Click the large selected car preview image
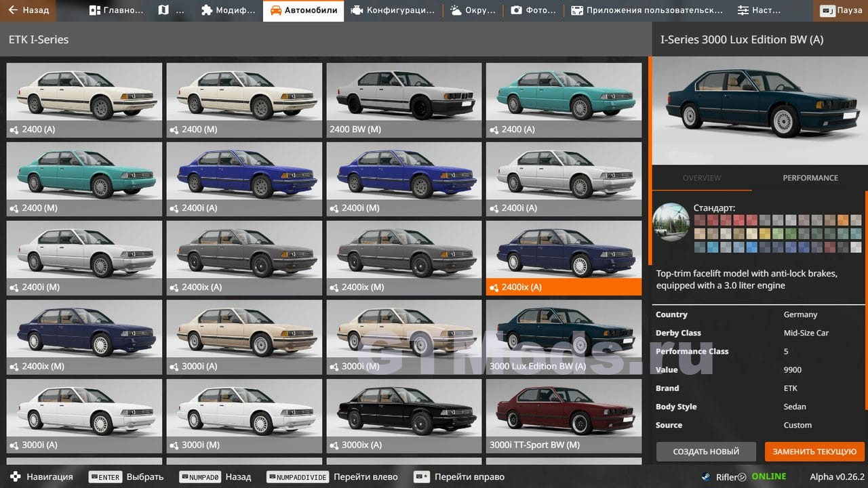868x488 pixels. (x=759, y=110)
